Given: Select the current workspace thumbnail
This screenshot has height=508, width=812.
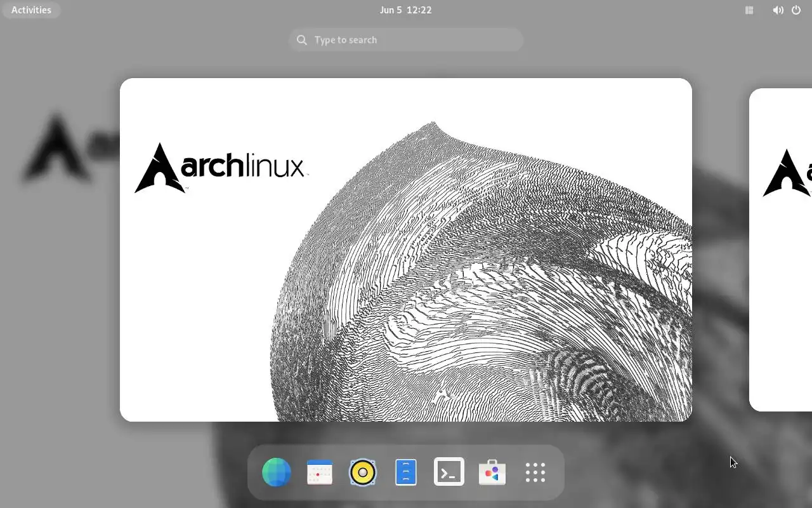Looking at the screenshot, I should 406,250.
